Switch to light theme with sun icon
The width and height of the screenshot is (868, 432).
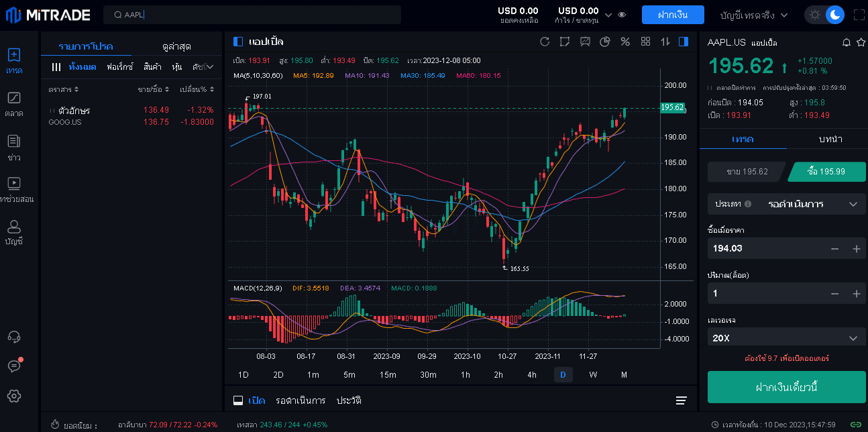coord(815,15)
